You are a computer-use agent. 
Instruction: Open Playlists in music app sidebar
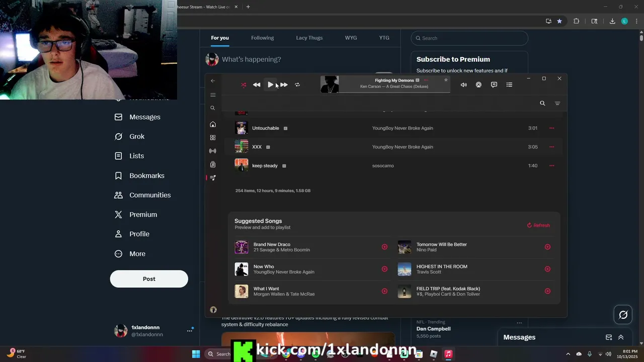click(213, 177)
